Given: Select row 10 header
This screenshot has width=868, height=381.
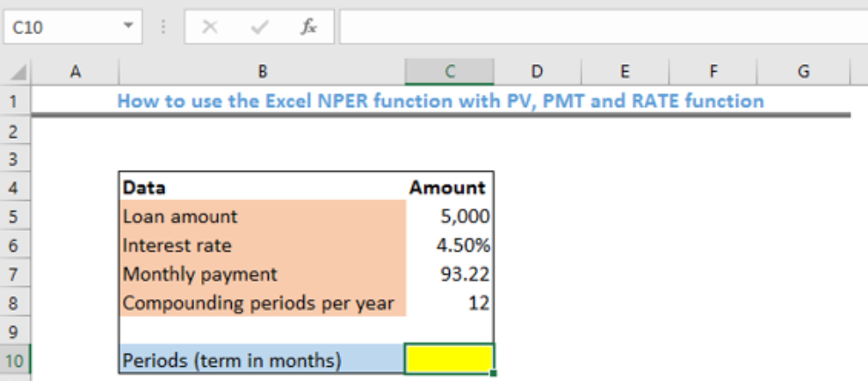Looking at the screenshot, I should (x=16, y=361).
